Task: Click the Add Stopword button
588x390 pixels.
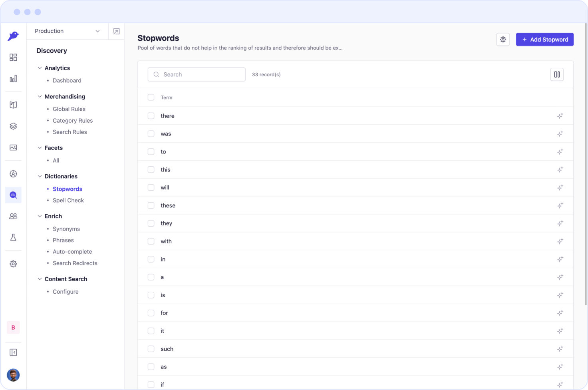Action: click(544, 40)
